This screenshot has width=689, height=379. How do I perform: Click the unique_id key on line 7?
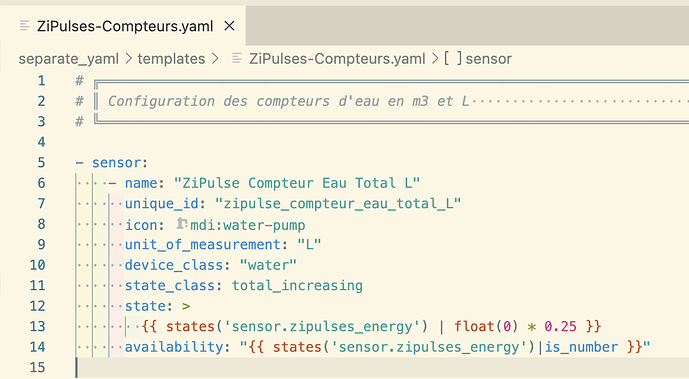coord(162,204)
